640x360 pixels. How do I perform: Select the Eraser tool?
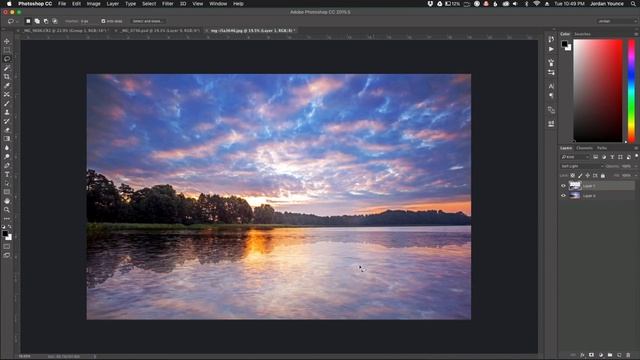coord(7,130)
